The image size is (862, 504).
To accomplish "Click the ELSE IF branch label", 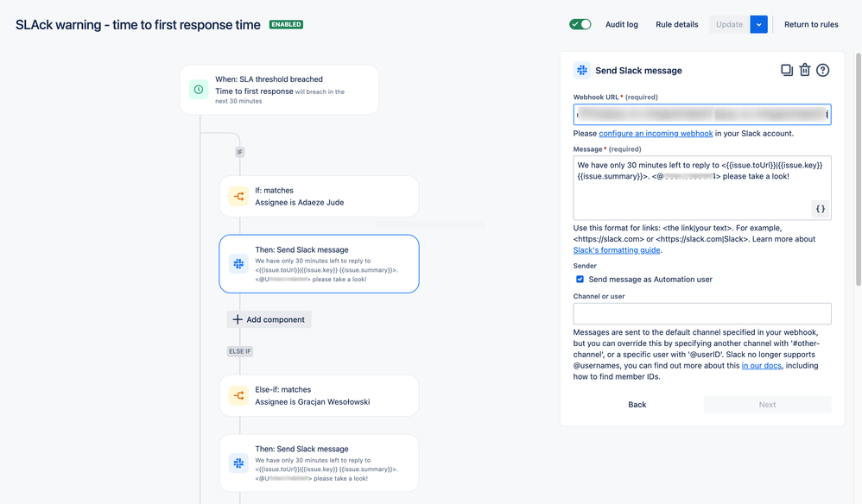I will click(x=240, y=351).
